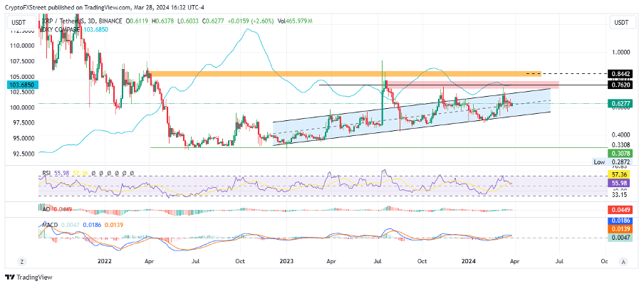This screenshot has width=644, height=286.
Task: Select the pink supply zone rectangle
Action: pyautogui.click(x=472, y=85)
